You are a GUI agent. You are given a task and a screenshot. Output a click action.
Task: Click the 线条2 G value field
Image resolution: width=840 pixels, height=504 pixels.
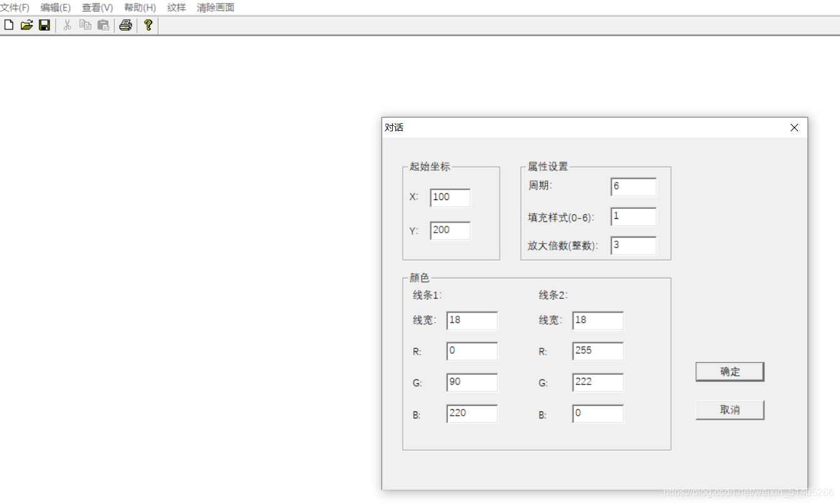coord(598,383)
